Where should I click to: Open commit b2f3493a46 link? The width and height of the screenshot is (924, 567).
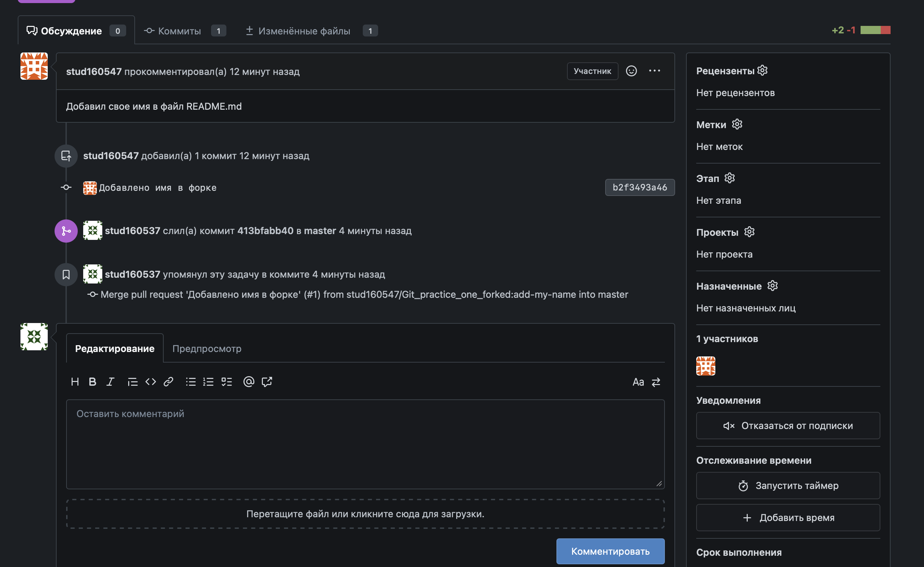[640, 187]
